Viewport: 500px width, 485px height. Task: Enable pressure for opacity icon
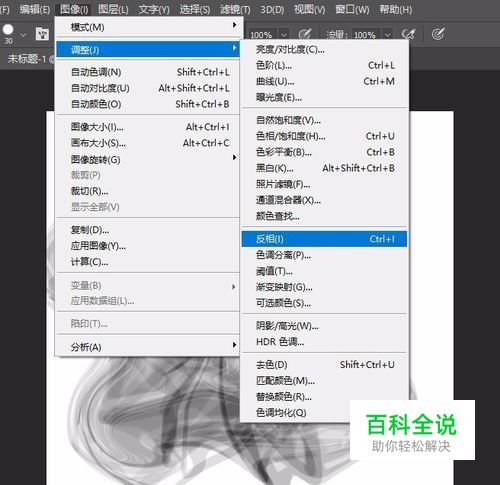click(305, 34)
